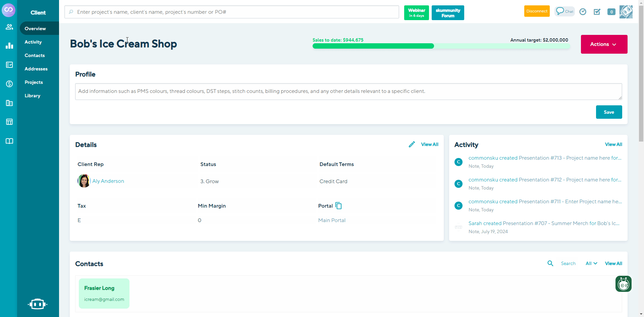Viewport: 644px width, 317px height.
Task: Click the notifications counter showing zero
Action: [x=611, y=12]
